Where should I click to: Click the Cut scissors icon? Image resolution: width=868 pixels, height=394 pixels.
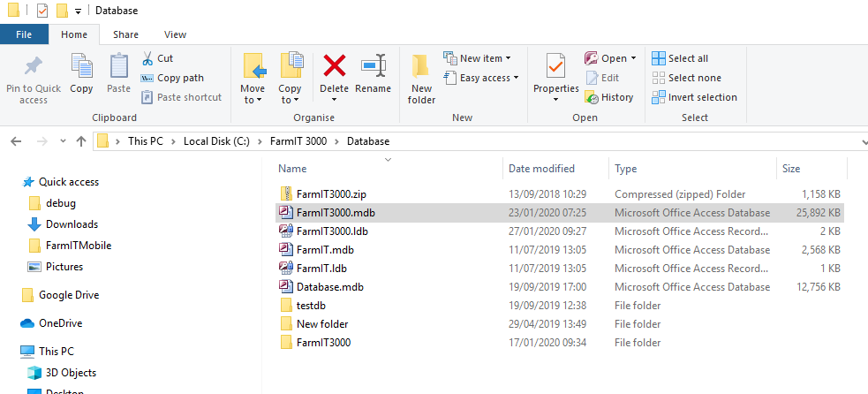(147, 58)
